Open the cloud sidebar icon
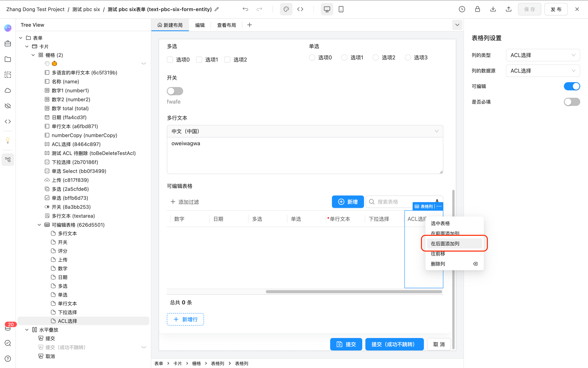The height and width of the screenshot is (368, 588). click(x=8, y=90)
